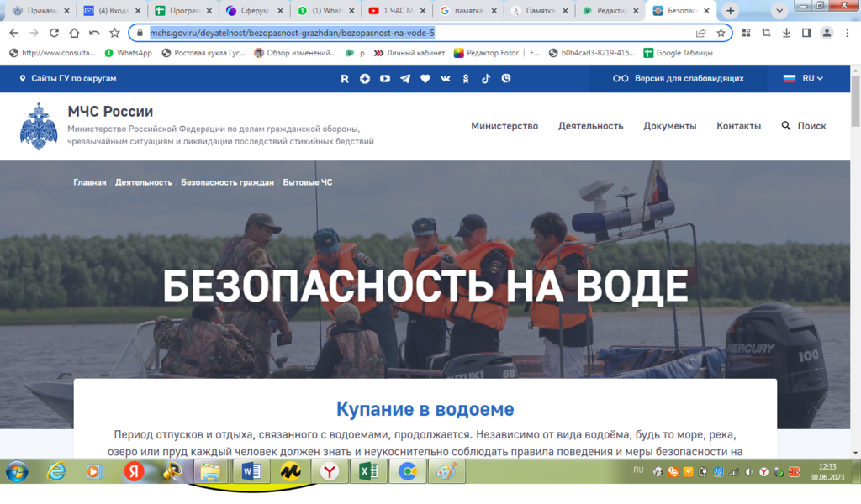Open Microsoft Word from the taskbar

pos(251,472)
